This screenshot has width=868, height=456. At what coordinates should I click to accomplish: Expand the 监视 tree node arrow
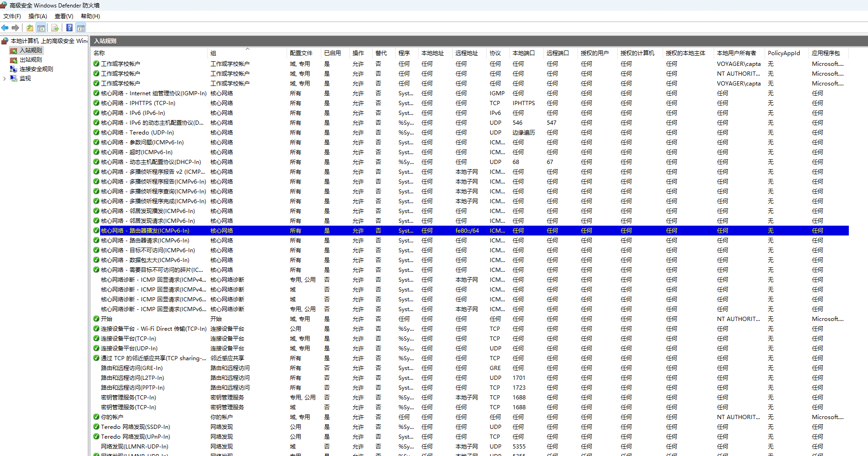pyautogui.click(x=4, y=78)
